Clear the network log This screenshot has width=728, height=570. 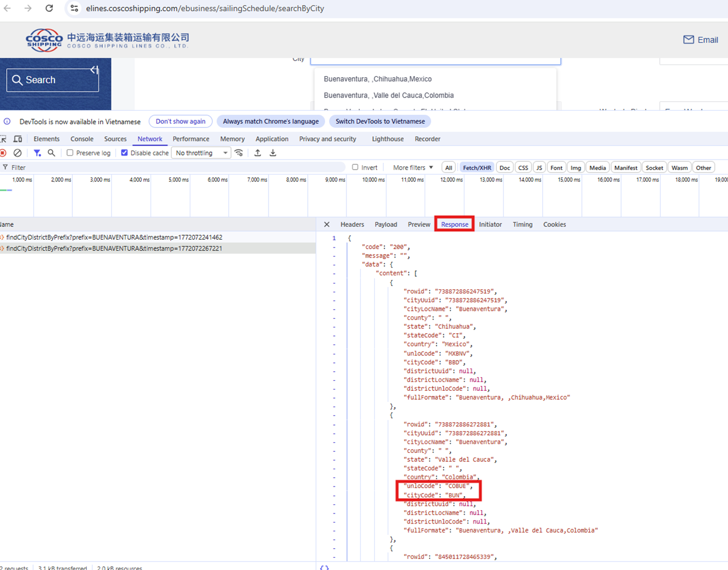[x=17, y=153]
